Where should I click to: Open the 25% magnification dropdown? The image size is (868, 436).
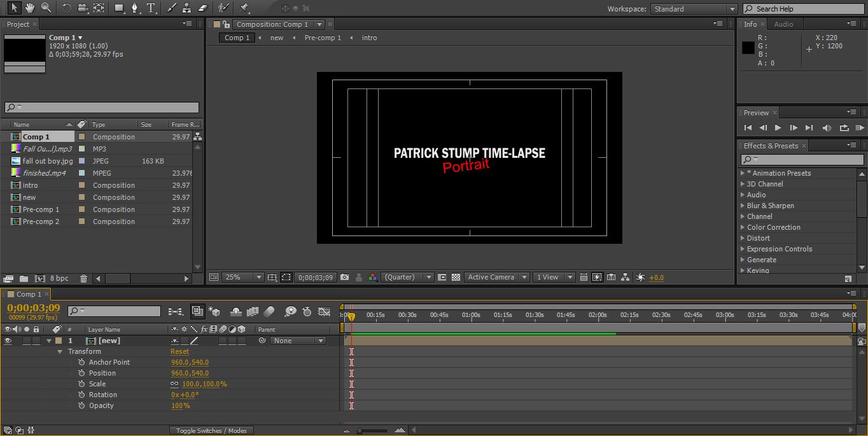pyautogui.click(x=244, y=278)
